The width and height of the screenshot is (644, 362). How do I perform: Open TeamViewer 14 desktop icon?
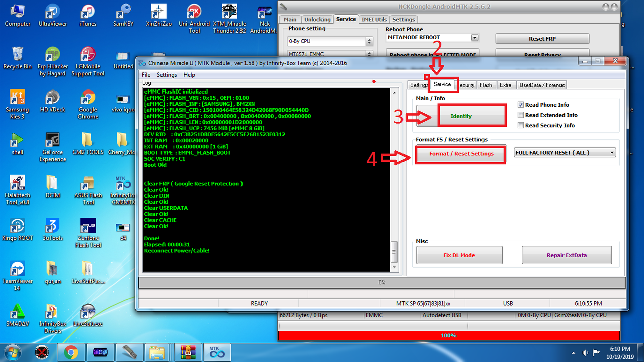[x=18, y=276]
